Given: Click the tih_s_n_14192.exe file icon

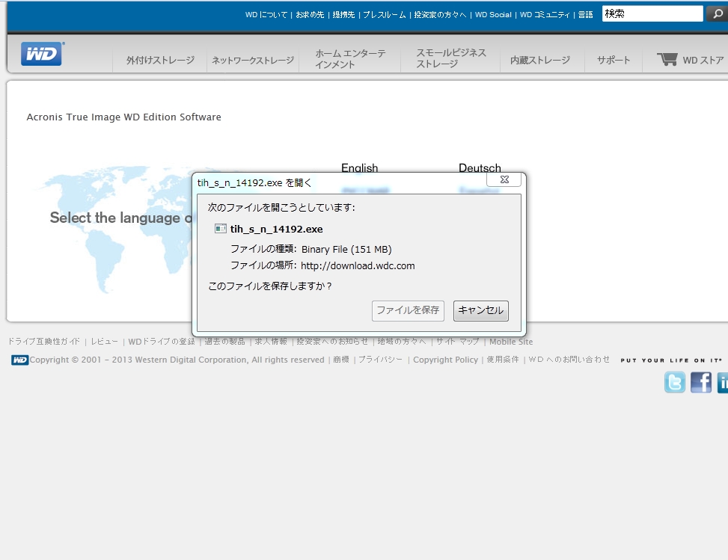Looking at the screenshot, I should (x=221, y=229).
